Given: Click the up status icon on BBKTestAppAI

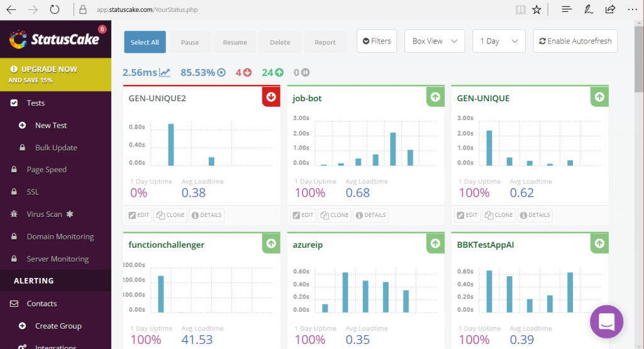Looking at the screenshot, I should 599,243.
